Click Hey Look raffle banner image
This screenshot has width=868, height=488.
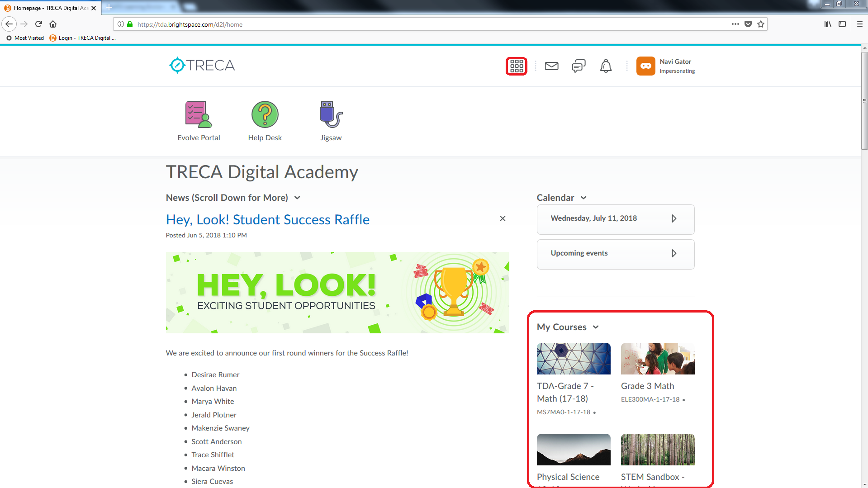coord(337,293)
